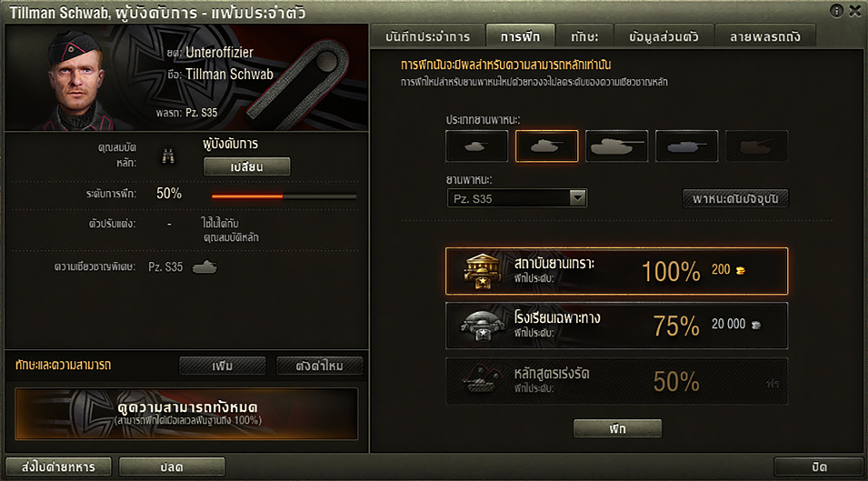Image resolution: width=868 pixels, height=481 pixels.
Task: Choose Regimental School 75% training for 20 000 credits
Action: point(616,326)
